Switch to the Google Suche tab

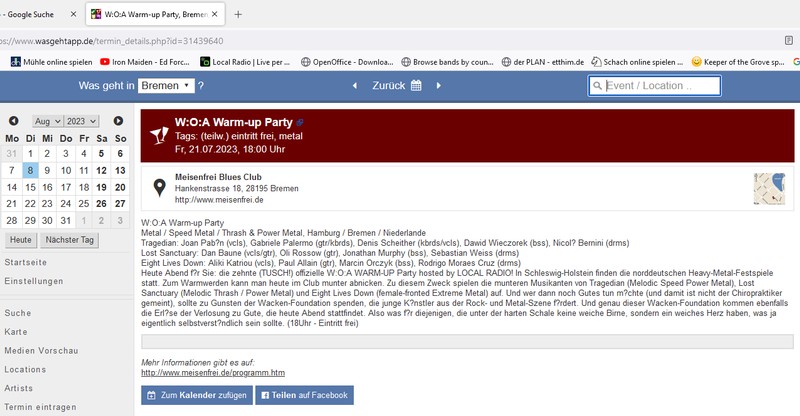[31, 14]
